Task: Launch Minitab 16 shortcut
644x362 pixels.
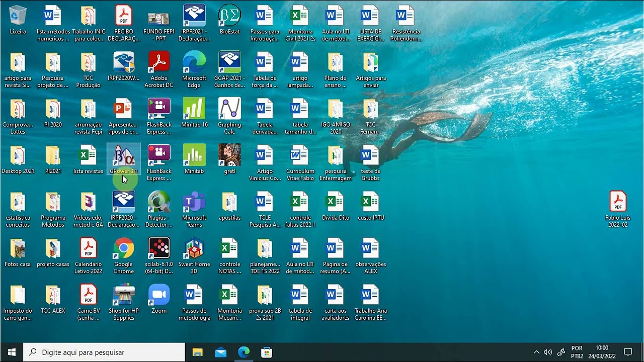Action: pos(194,113)
